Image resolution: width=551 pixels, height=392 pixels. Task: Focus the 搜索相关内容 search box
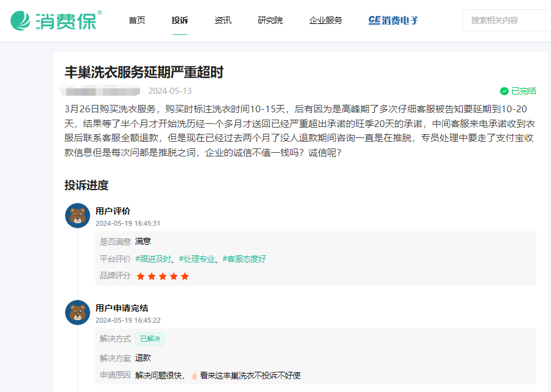(507, 20)
